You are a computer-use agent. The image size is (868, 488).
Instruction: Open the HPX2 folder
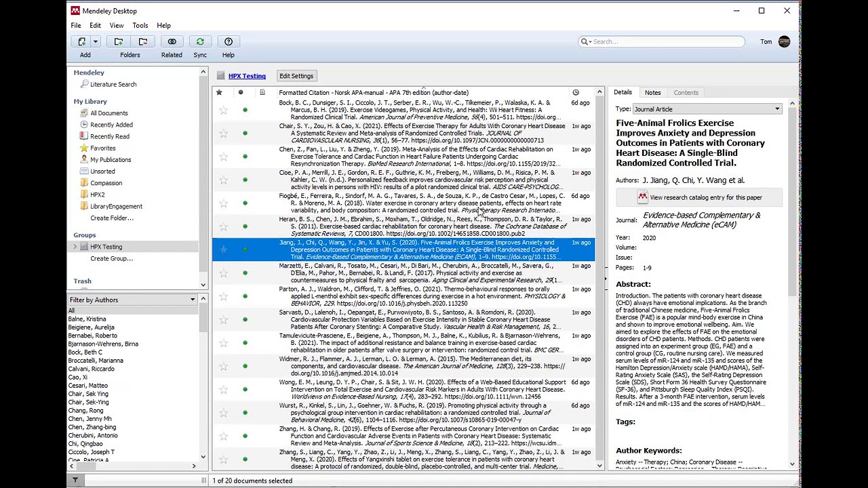click(x=98, y=195)
